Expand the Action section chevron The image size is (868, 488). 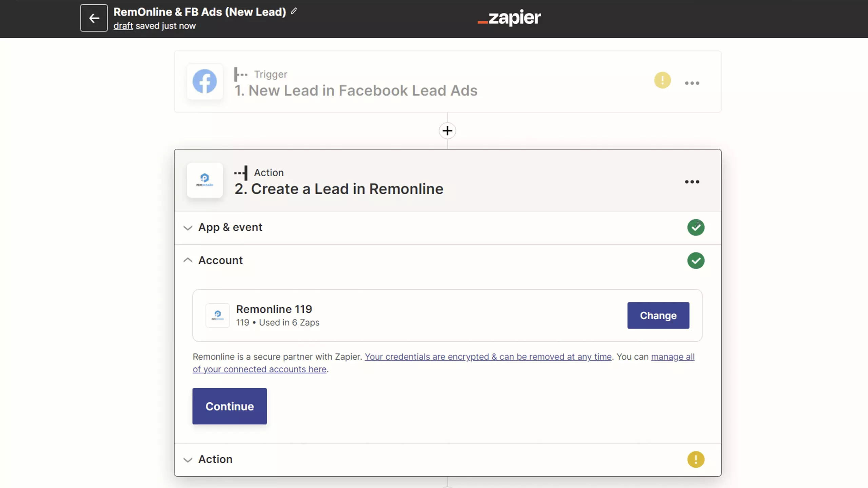(x=188, y=460)
